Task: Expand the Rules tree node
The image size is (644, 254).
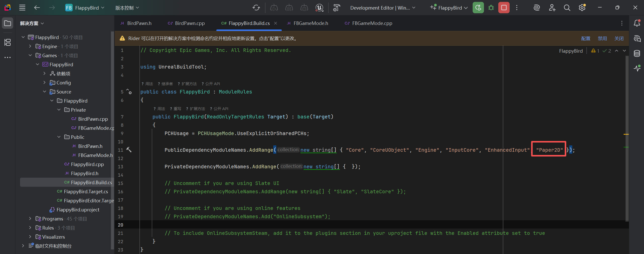Action: [x=30, y=228]
